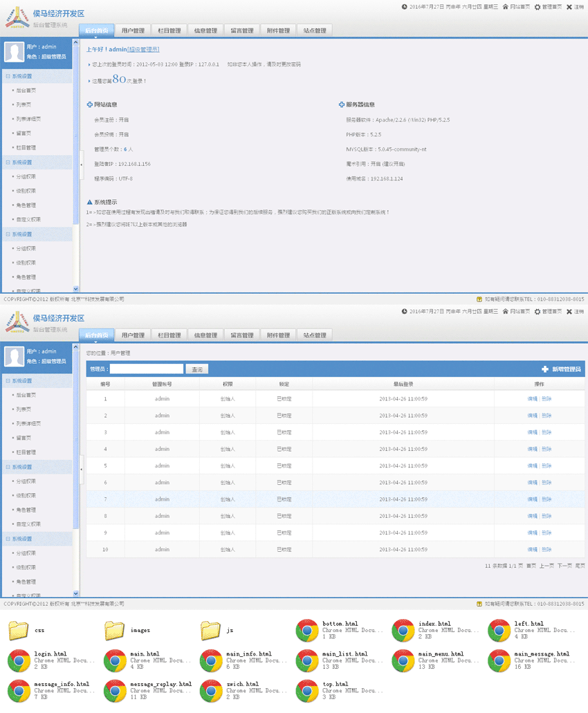Open 附件管理 tab above the user management list
The image size is (588, 713).
click(x=279, y=335)
